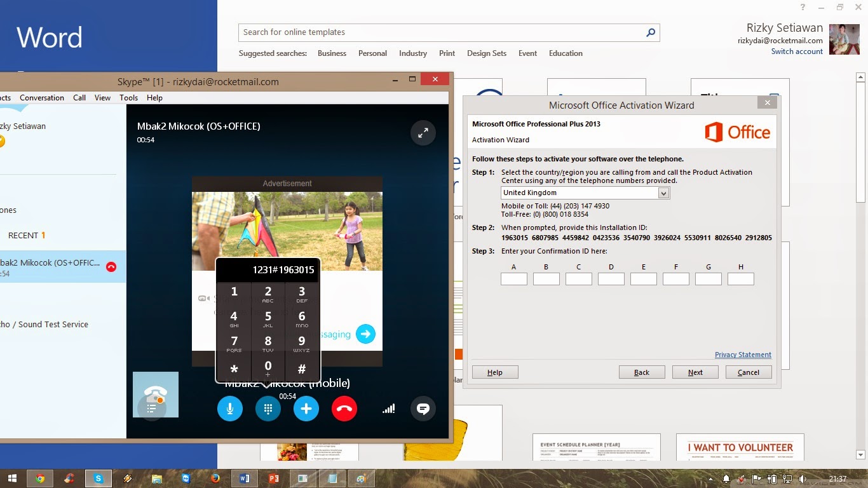Open Windows Start button
The height and width of the screenshot is (488, 868).
(x=12, y=478)
